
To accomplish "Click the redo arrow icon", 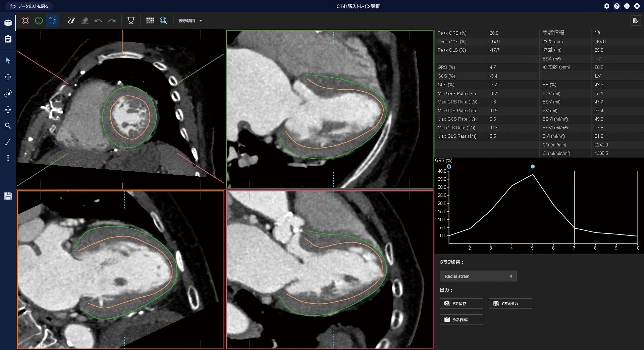I will click(x=112, y=20).
